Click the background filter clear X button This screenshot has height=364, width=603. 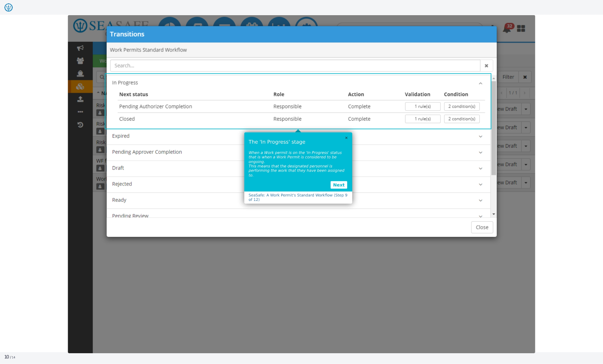(525, 77)
